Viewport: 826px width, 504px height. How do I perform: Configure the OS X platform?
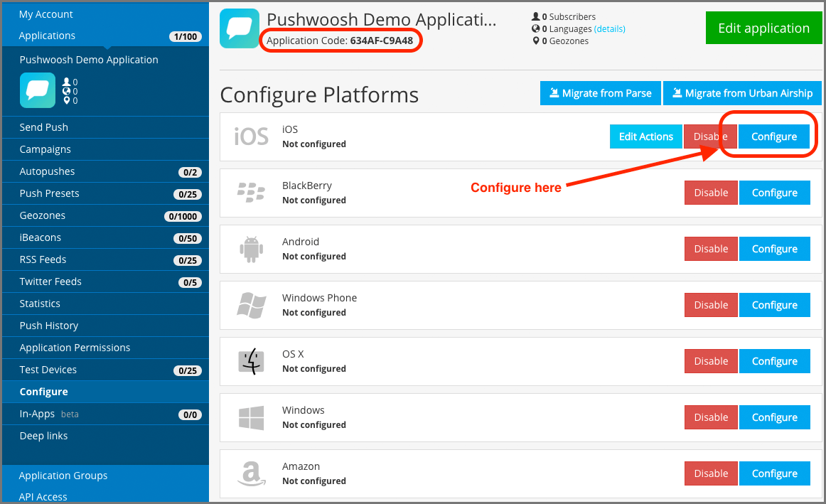774,361
